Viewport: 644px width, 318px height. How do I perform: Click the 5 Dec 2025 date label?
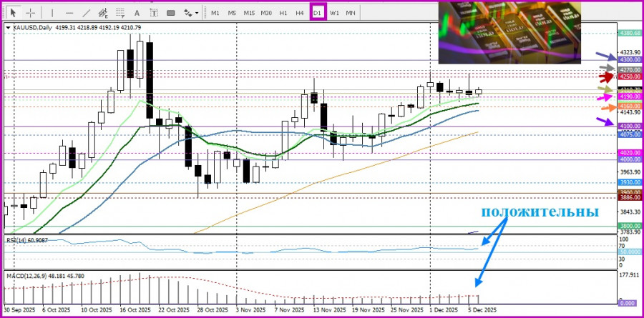click(x=484, y=310)
